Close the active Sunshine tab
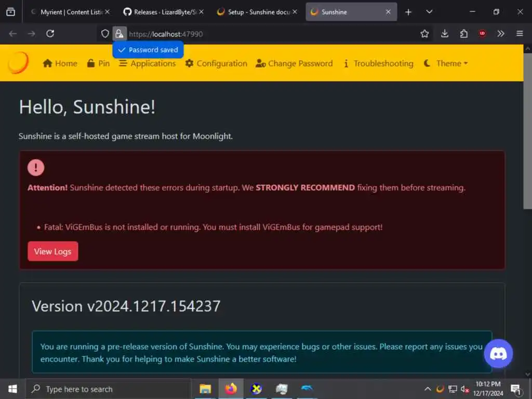The height and width of the screenshot is (399, 532). coord(388,12)
